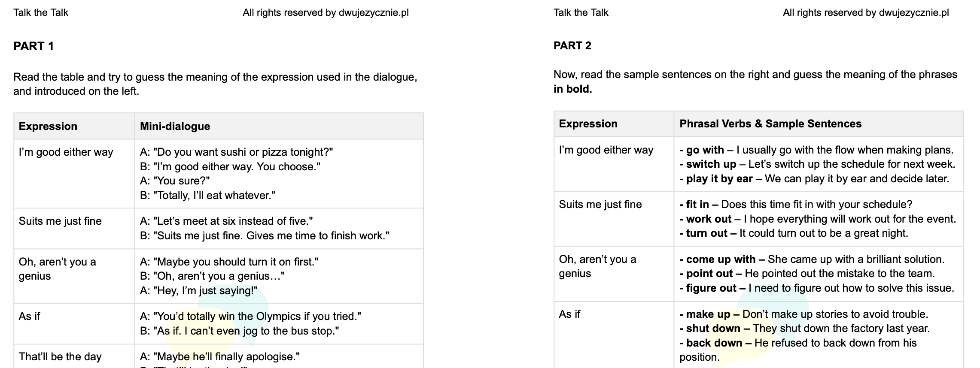Click the bold phrase 'figure out'
This screenshot has width=980, height=368.
coord(711,288)
